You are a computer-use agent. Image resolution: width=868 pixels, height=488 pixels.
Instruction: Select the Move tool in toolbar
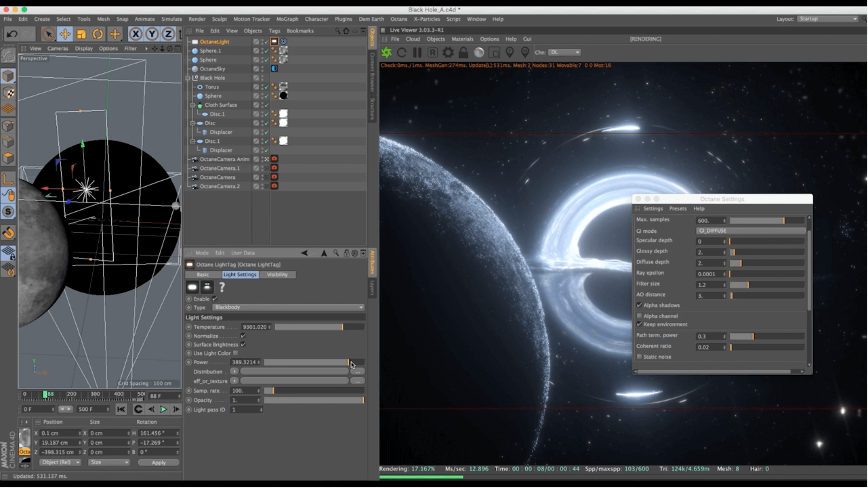point(65,34)
